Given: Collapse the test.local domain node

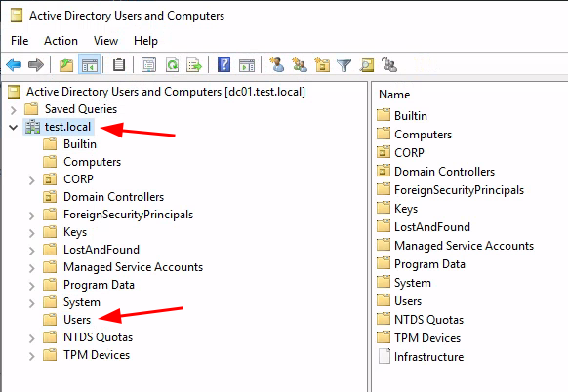Looking at the screenshot, I should coord(14,127).
